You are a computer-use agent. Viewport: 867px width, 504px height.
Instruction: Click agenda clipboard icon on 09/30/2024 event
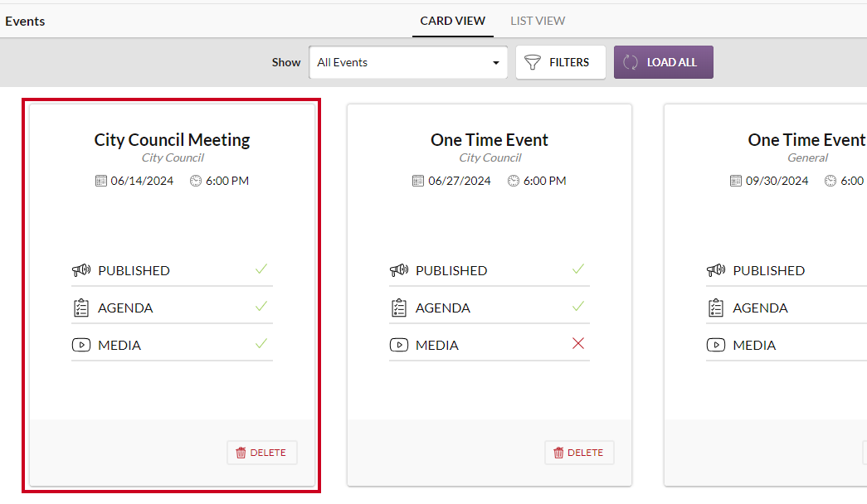pos(716,308)
